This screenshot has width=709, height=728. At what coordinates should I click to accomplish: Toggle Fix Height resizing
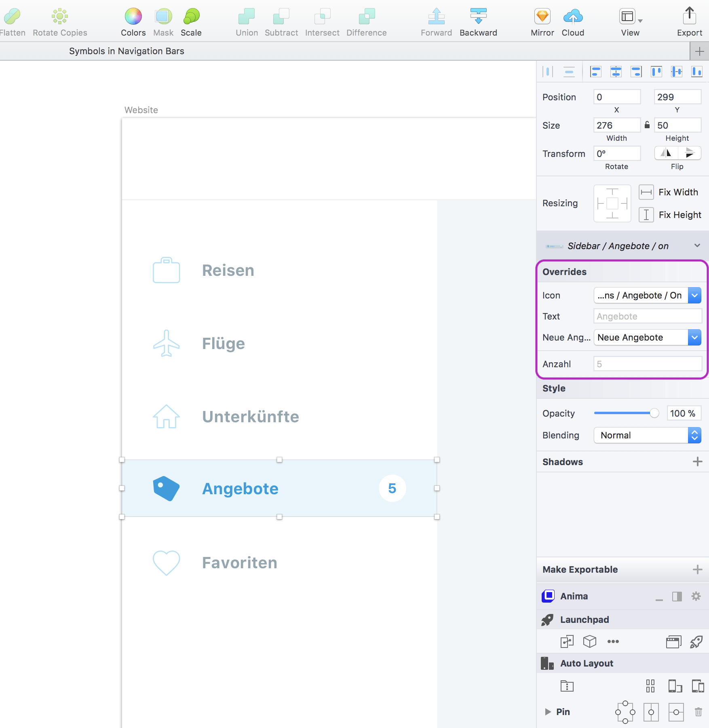coord(646,215)
